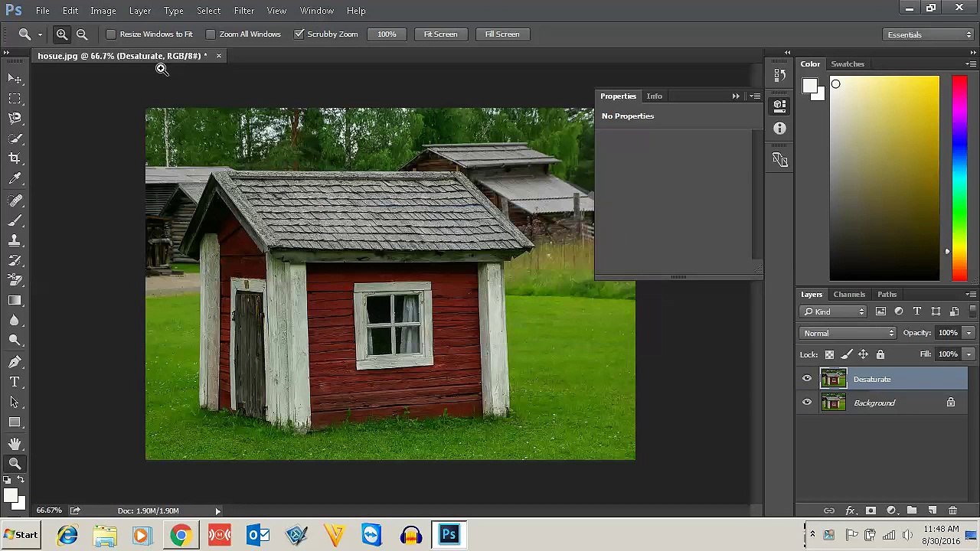Select the Eyedropper tool

tap(15, 178)
